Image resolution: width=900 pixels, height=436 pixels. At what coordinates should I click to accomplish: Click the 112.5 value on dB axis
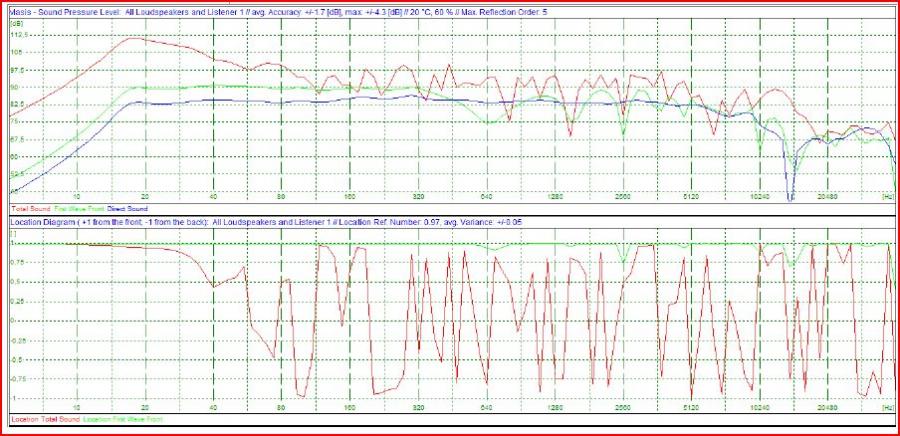[20, 36]
